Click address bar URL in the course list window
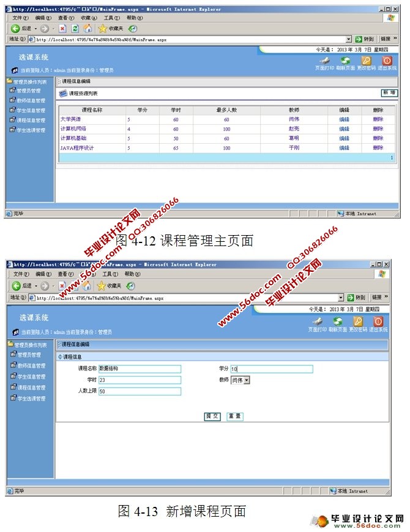 click(x=102, y=40)
